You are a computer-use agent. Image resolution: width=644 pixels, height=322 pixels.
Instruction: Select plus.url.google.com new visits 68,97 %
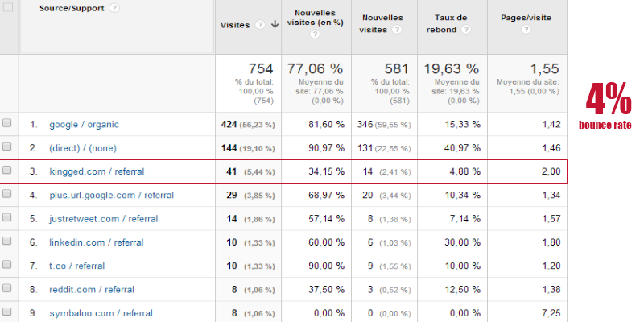pyautogui.click(x=327, y=195)
